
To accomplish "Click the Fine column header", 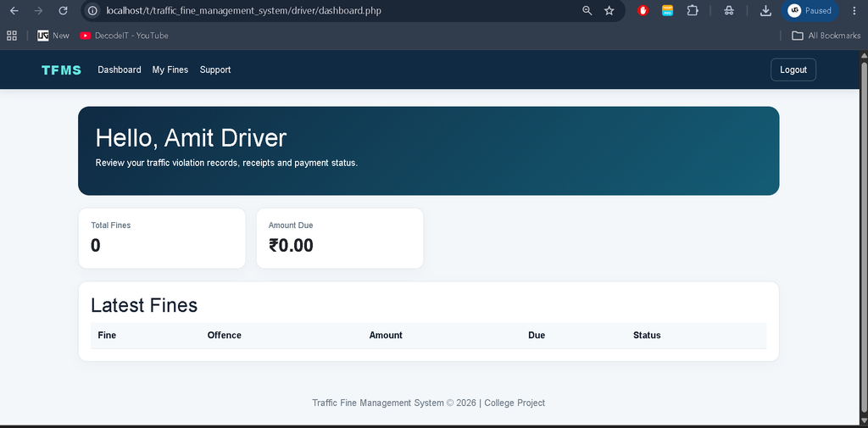I will point(107,335).
